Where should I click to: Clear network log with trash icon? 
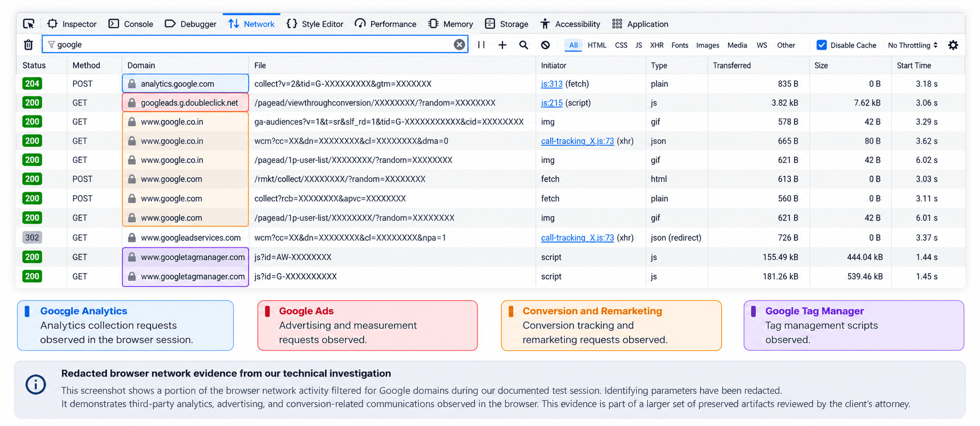(28, 45)
